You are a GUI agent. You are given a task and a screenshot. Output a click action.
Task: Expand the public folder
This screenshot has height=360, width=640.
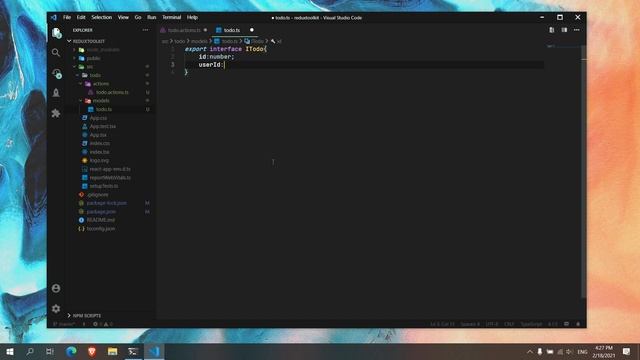[75, 58]
